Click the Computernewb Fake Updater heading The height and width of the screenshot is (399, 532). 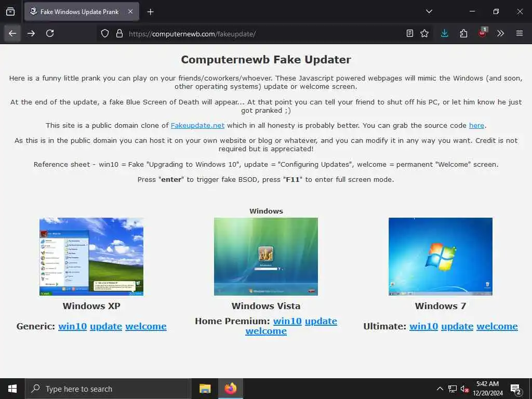[266, 60]
